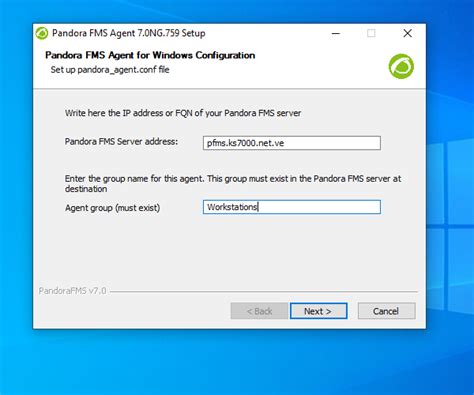Screen dimensions: 474x395
Task: Click the 'Set up pandora_agent.conf file' subtitle
Action: click(110, 70)
